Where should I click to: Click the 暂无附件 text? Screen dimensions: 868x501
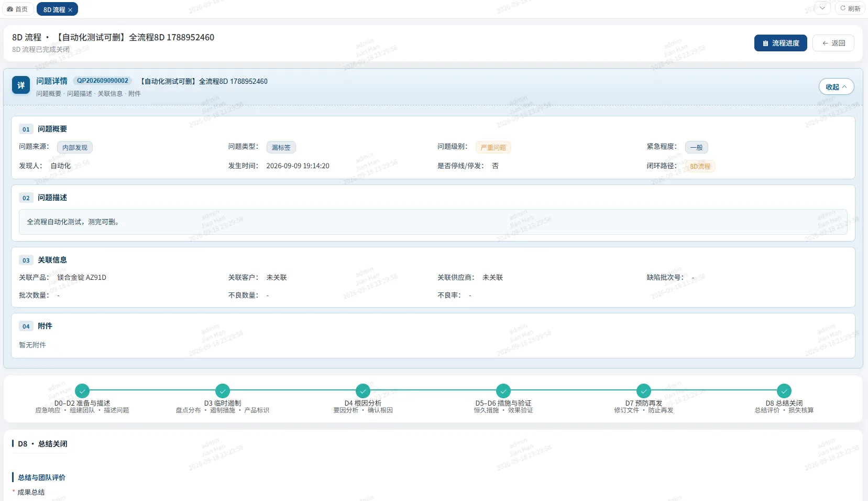pos(32,345)
